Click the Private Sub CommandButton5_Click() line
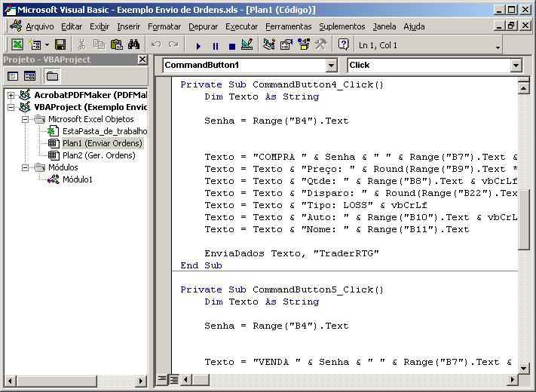Screen dimensions: 536x392 click(282, 289)
